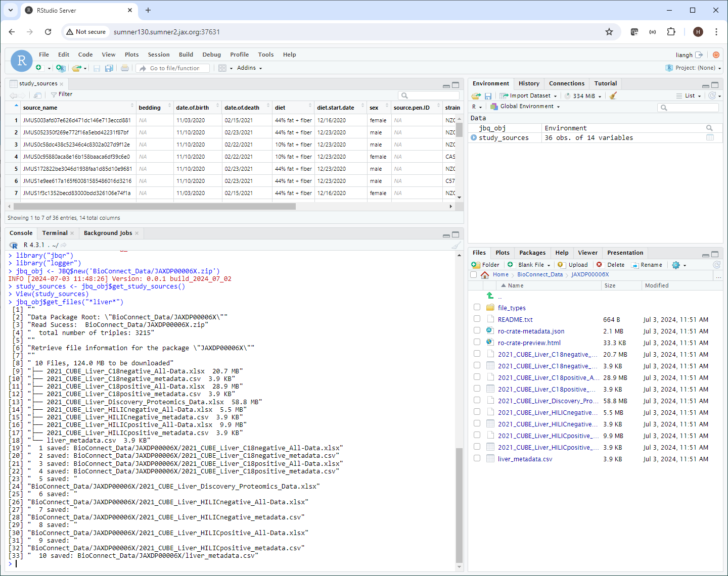Open the Blank File dropdown
The height and width of the screenshot is (576, 728).
point(529,264)
